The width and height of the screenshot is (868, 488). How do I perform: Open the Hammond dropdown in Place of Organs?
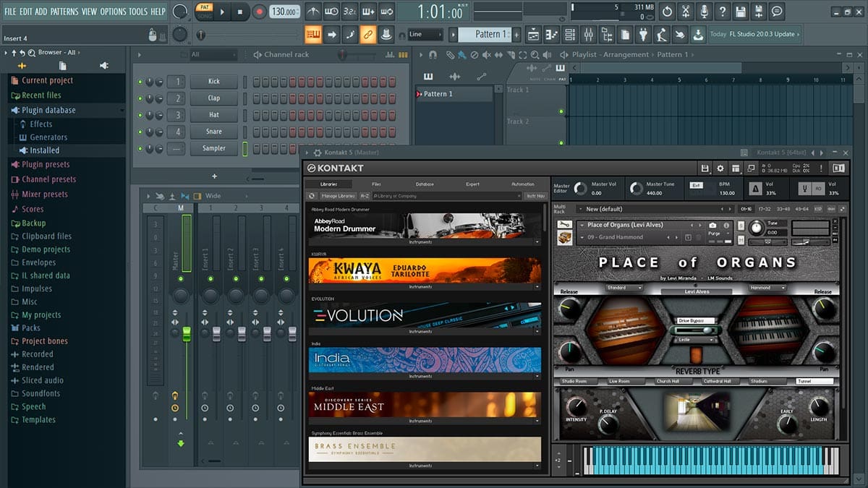pyautogui.click(x=767, y=288)
